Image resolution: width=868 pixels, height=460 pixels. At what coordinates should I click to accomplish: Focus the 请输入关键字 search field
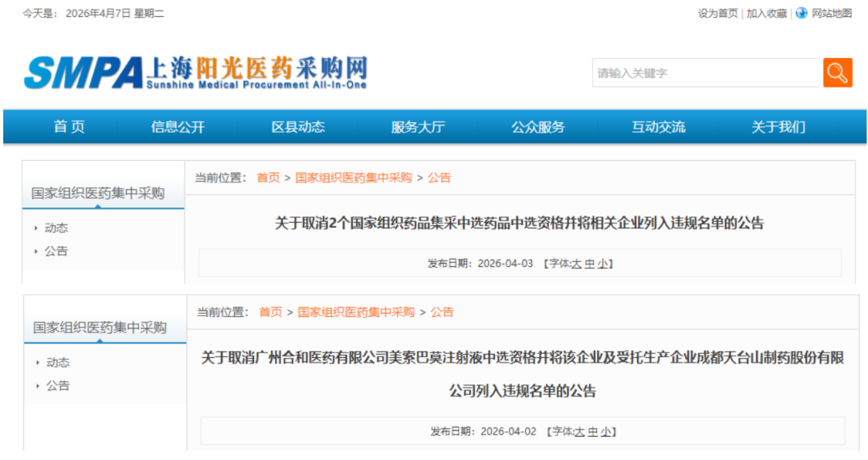click(705, 73)
